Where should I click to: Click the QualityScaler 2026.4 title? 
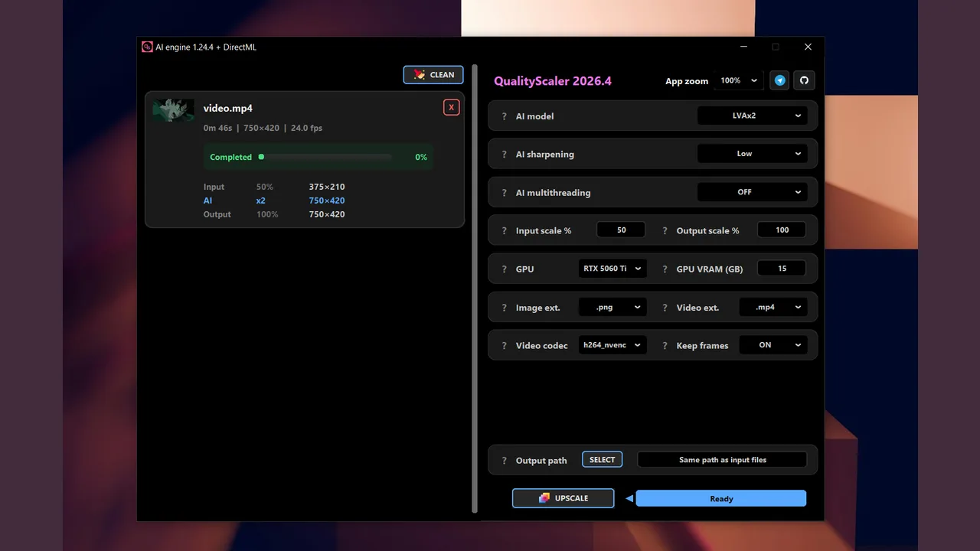point(553,81)
